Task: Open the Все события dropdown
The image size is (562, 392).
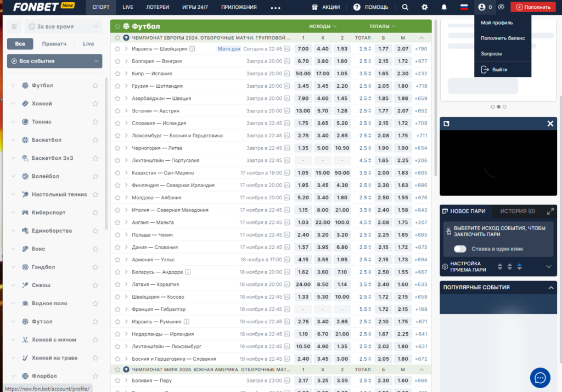Action: coord(54,61)
